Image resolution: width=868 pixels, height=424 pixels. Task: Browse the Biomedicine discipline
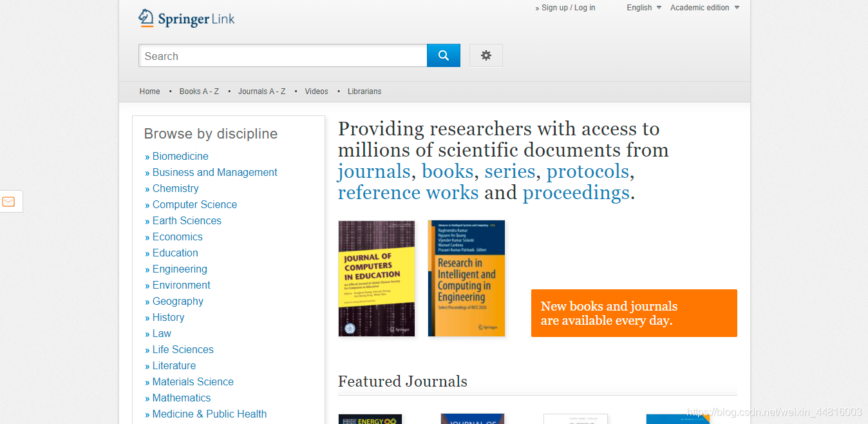tap(180, 156)
